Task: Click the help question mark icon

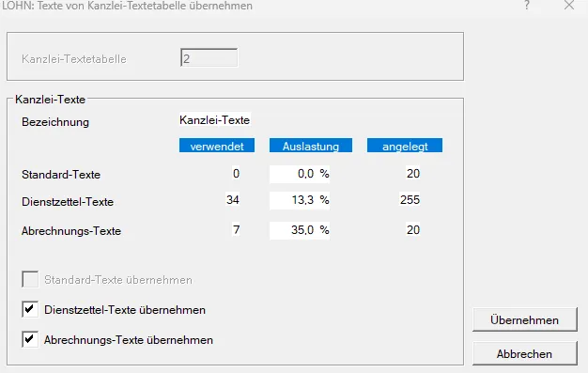Action: [x=527, y=6]
